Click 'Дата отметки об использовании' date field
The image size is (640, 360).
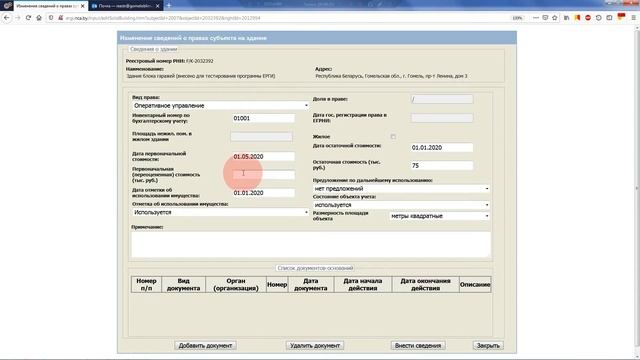(x=263, y=193)
